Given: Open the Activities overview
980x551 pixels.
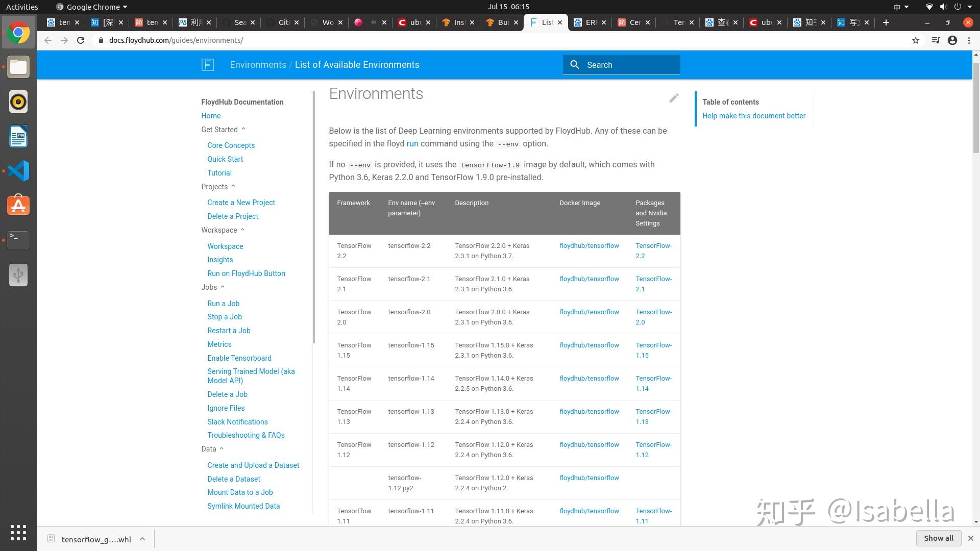Looking at the screenshot, I should [x=22, y=7].
